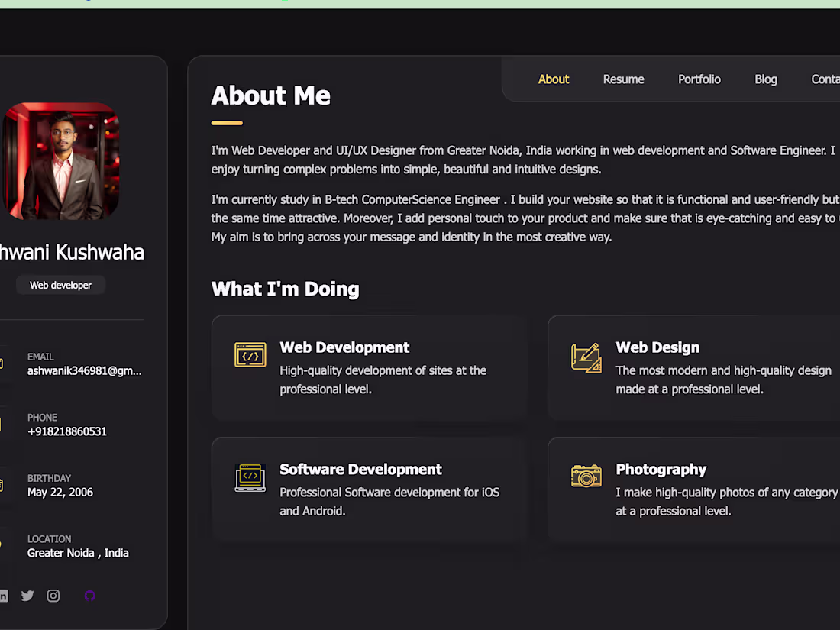The image size is (840, 630).
Task: Open the Twitter profile icon
Action: 27,596
